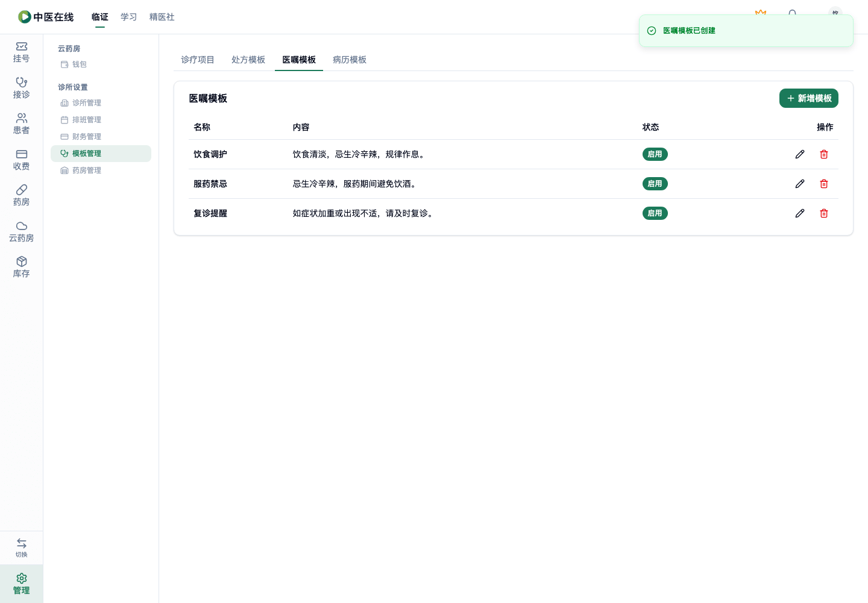Delete the 饮食调护 template with trash icon
Screen dimensions: 868x603
coord(824,154)
